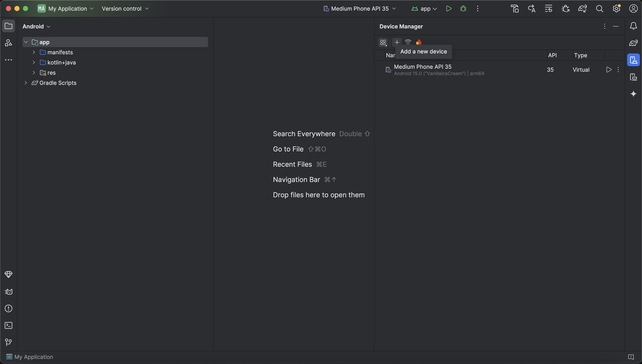Expand the Gradle Scripts node

click(25, 83)
